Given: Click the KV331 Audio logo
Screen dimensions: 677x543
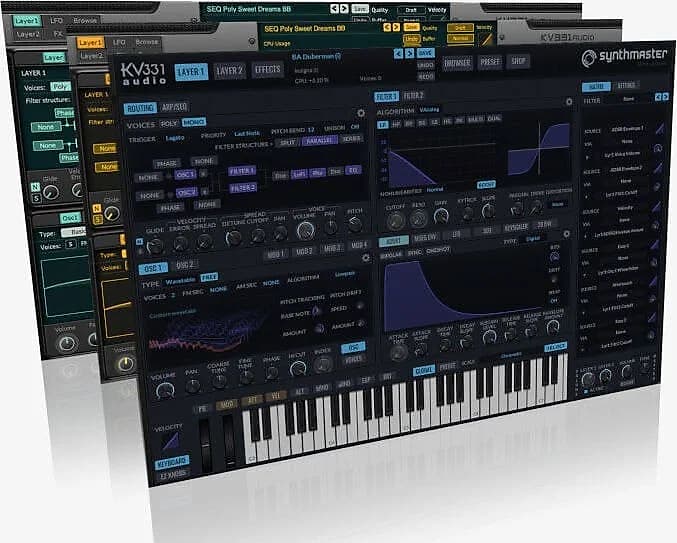Looking at the screenshot, I should 143,74.
